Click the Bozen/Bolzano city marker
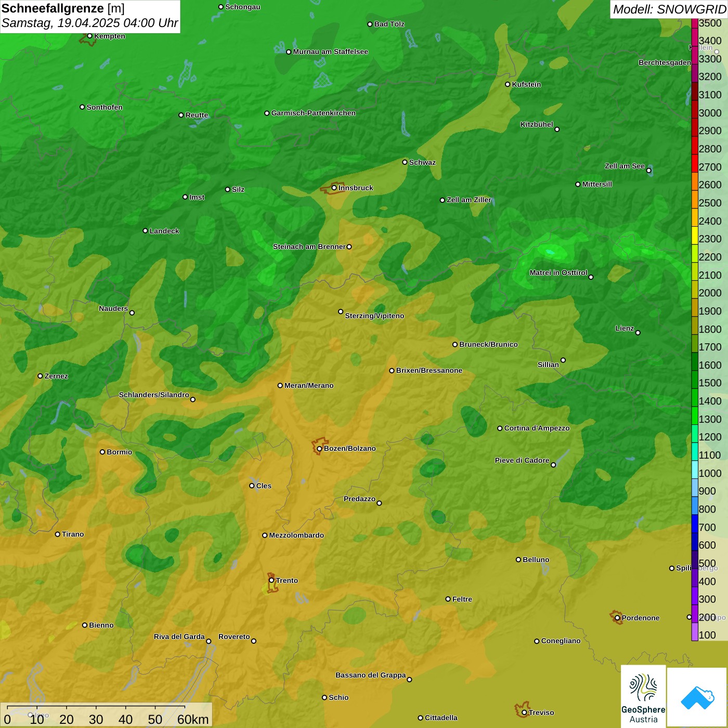This screenshot has width=728, height=728. click(x=319, y=448)
